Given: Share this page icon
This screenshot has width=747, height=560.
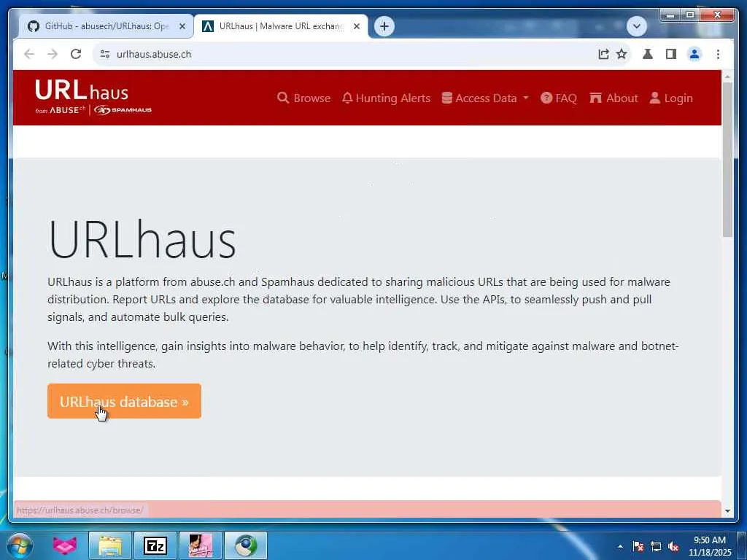Looking at the screenshot, I should (603, 54).
